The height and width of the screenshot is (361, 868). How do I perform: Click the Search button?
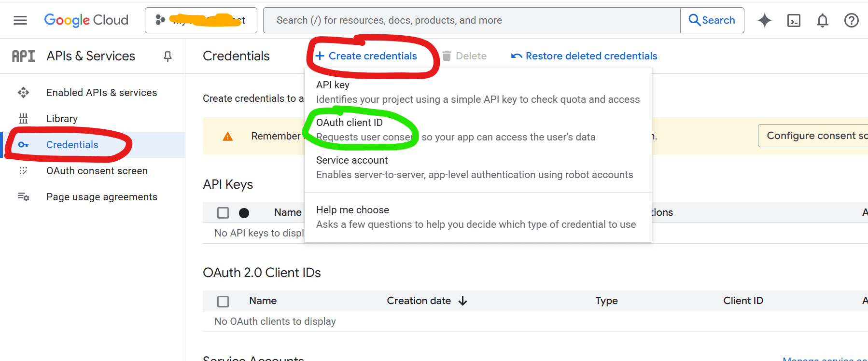pyautogui.click(x=712, y=20)
